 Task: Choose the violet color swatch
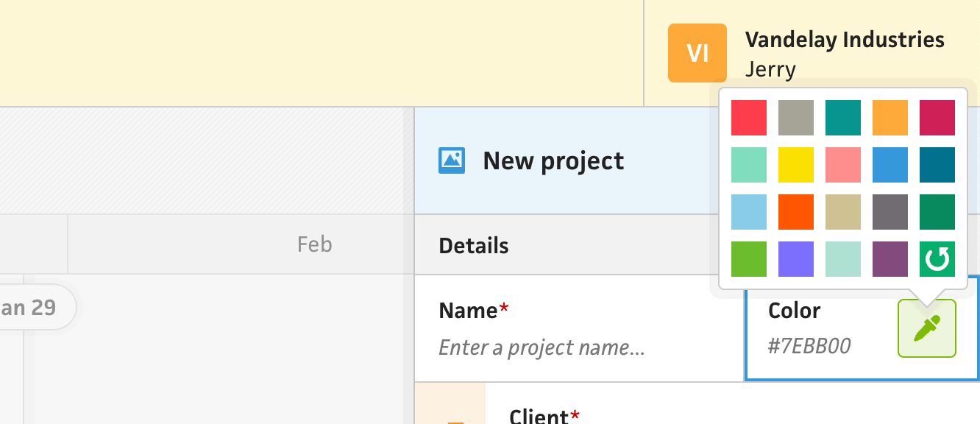tap(796, 259)
